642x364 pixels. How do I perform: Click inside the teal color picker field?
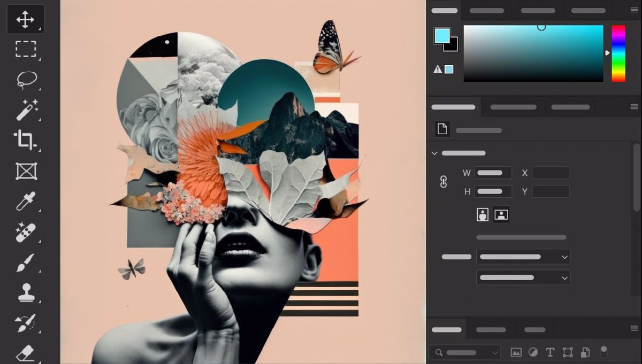(533, 53)
